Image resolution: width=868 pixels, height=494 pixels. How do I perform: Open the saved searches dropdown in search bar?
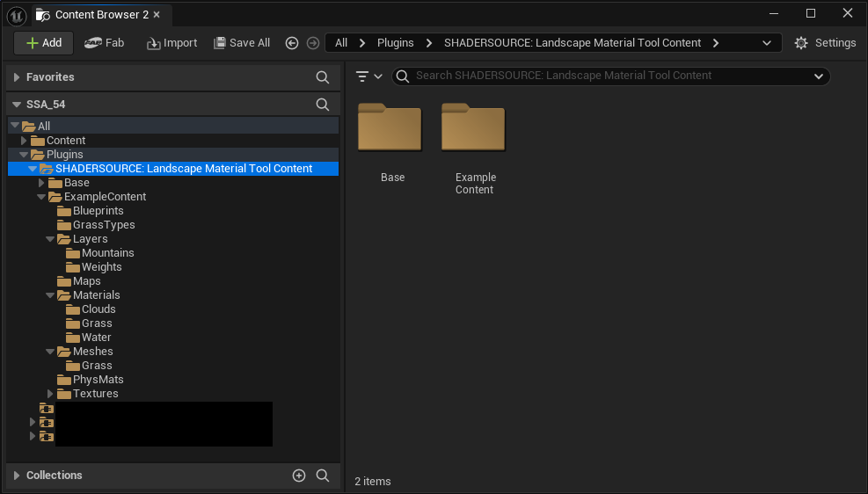tap(818, 76)
